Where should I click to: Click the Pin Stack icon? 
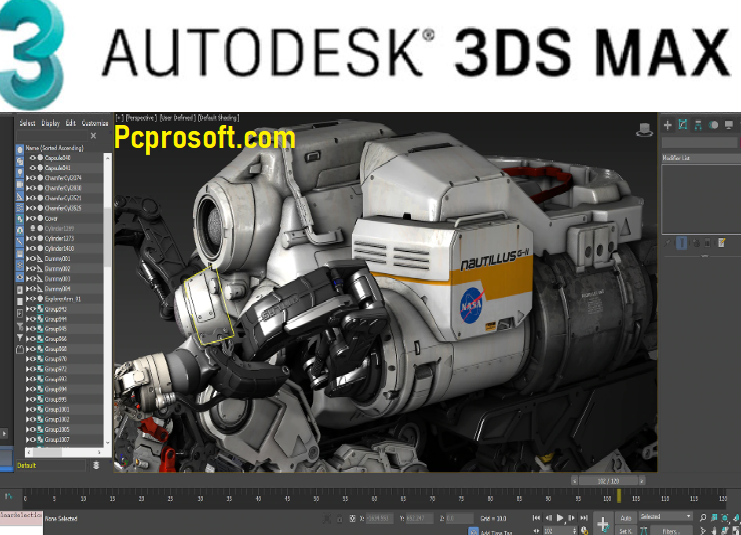tap(667, 243)
